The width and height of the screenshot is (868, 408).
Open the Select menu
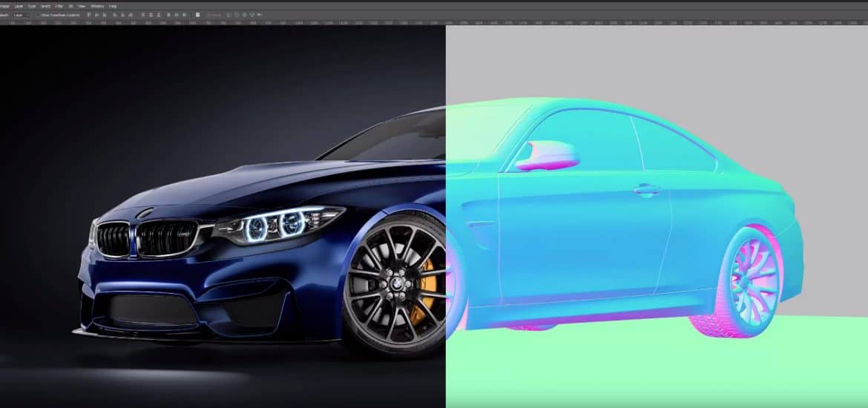pyautogui.click(x=45, y=5)
